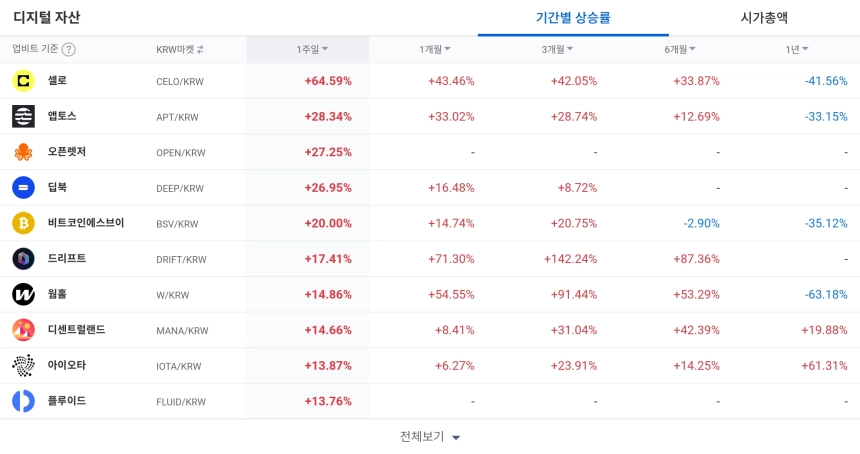Image resolution: width=860 pixels, height=454 pixels.
Task: Click the Aptos coin logo icon
Action: pos(23,117)
